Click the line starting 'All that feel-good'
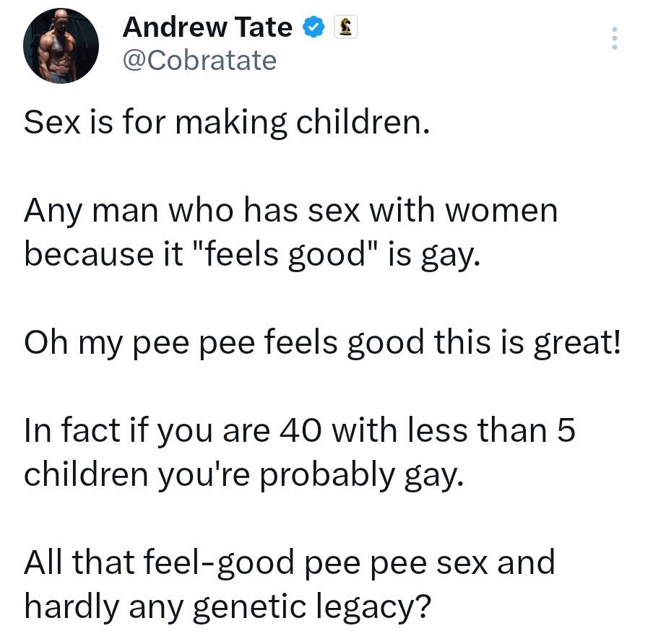Image resolution: width=653 pixels, height=644 pixels. point(289,562)
